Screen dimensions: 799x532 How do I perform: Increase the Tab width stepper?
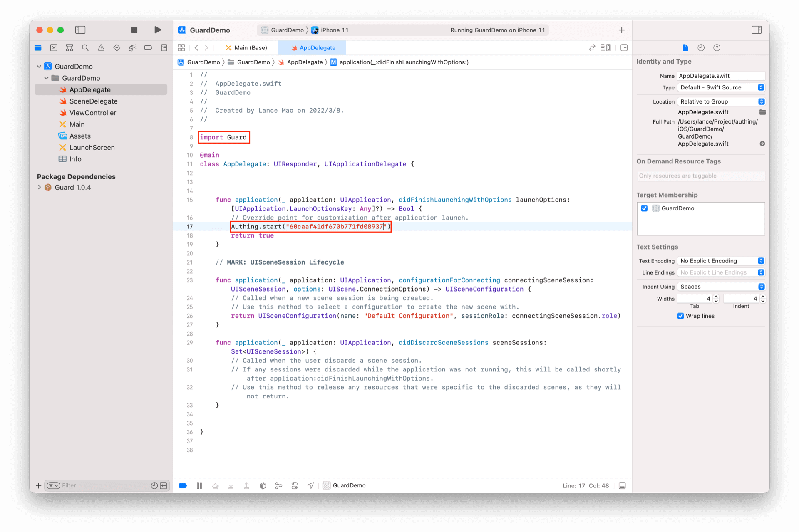click(716, 297)
